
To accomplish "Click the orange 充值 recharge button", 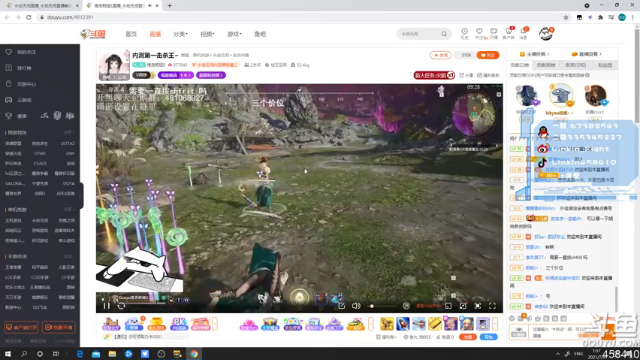I will [x=468, y=337].
